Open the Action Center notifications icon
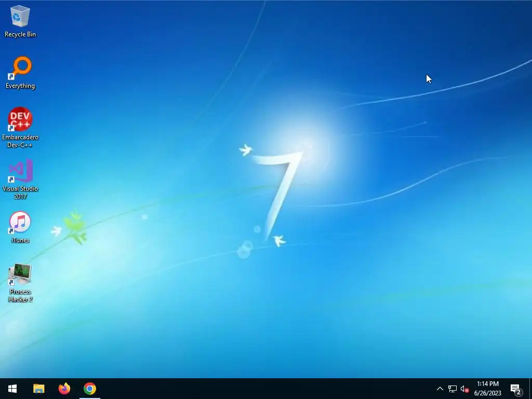 [516, 389]
